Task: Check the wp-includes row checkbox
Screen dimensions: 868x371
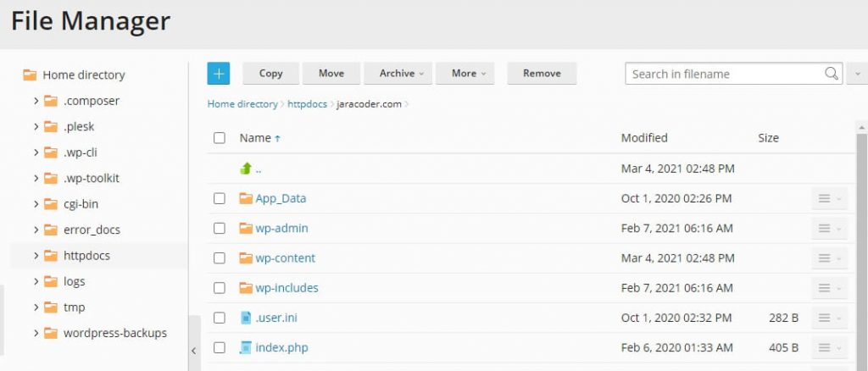Action: [x=220, y=288]
